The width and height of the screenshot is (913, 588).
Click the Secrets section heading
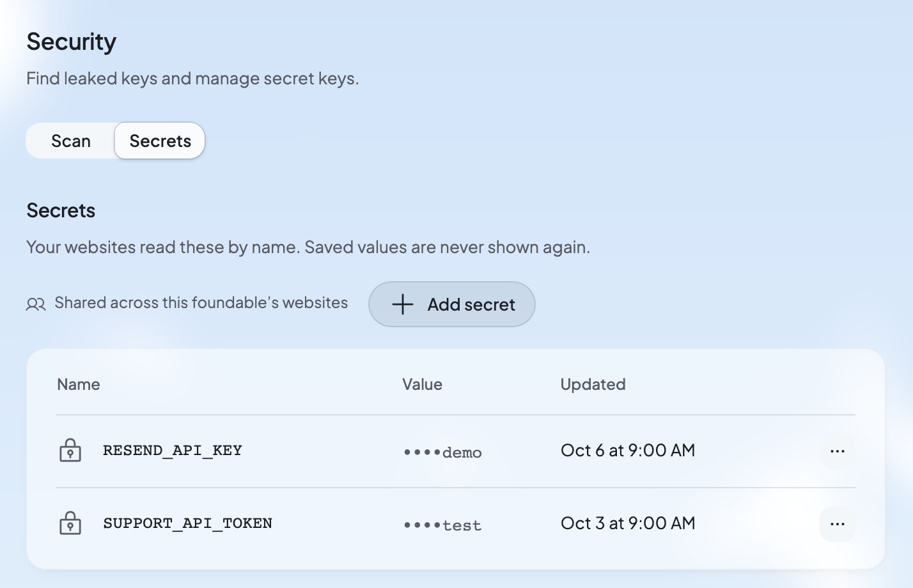(x=61, y=210)
